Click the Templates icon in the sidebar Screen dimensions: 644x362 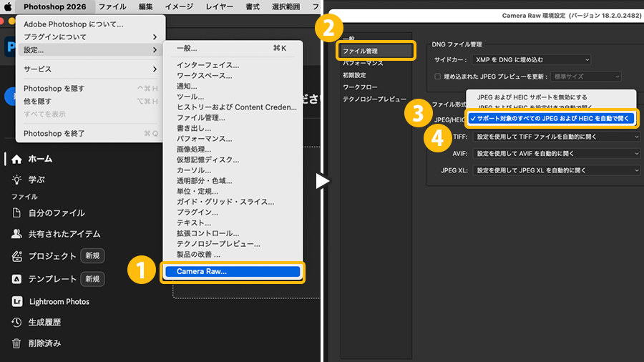click(x=16, y=279)
